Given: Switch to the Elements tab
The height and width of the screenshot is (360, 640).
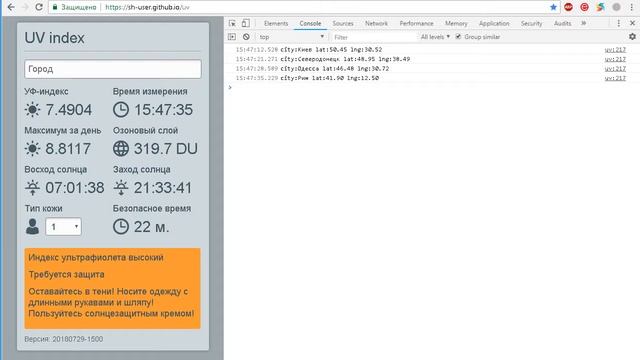Looking at the screenshot, I should coord(276,23).
